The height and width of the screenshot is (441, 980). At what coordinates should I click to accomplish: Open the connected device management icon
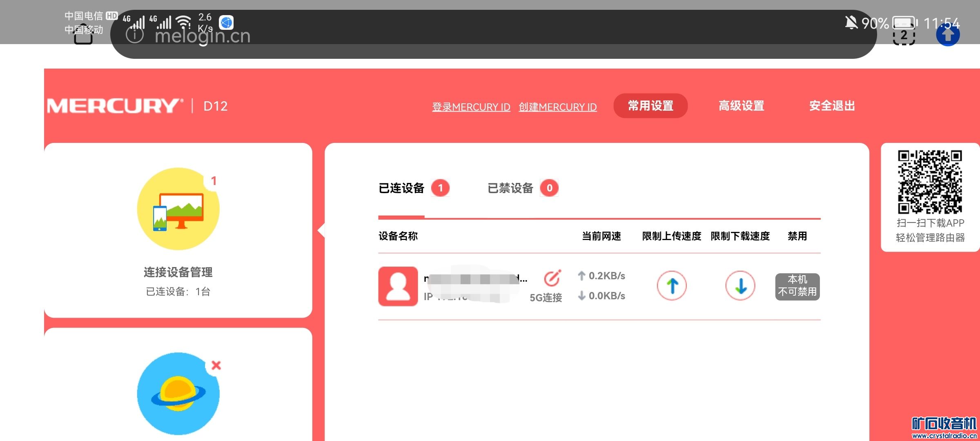coord(178,209)
